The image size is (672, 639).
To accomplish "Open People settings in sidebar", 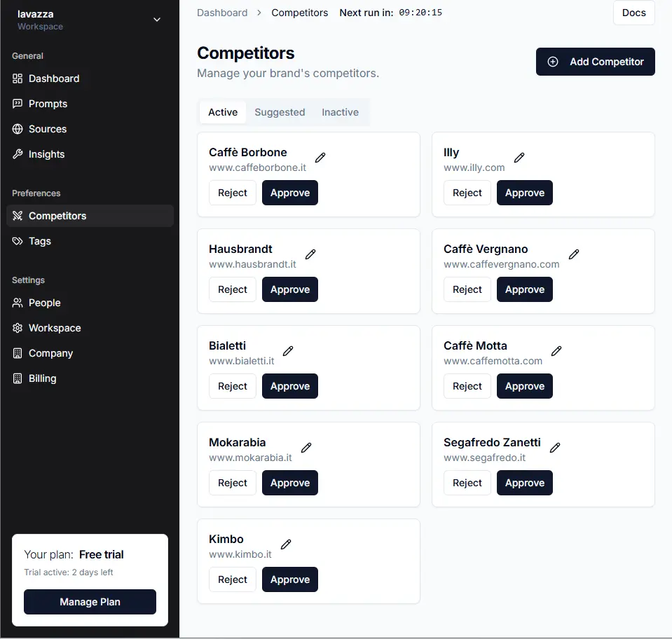I will coord(90,303).
